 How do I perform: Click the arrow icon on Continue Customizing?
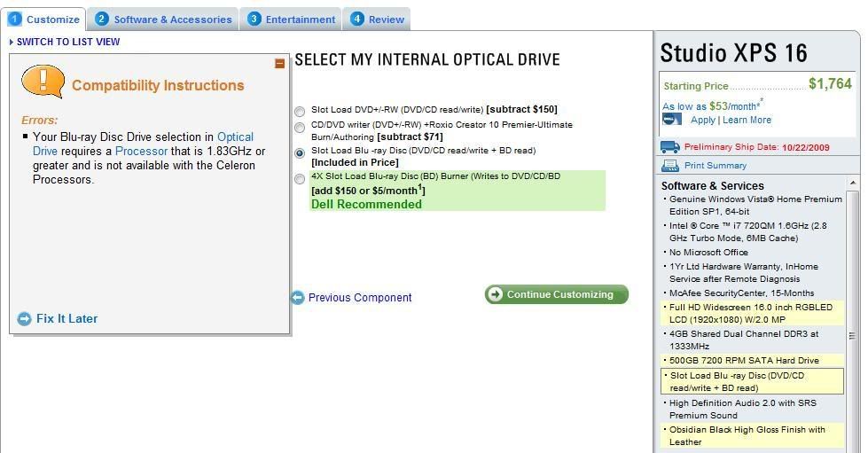(495, 294)
